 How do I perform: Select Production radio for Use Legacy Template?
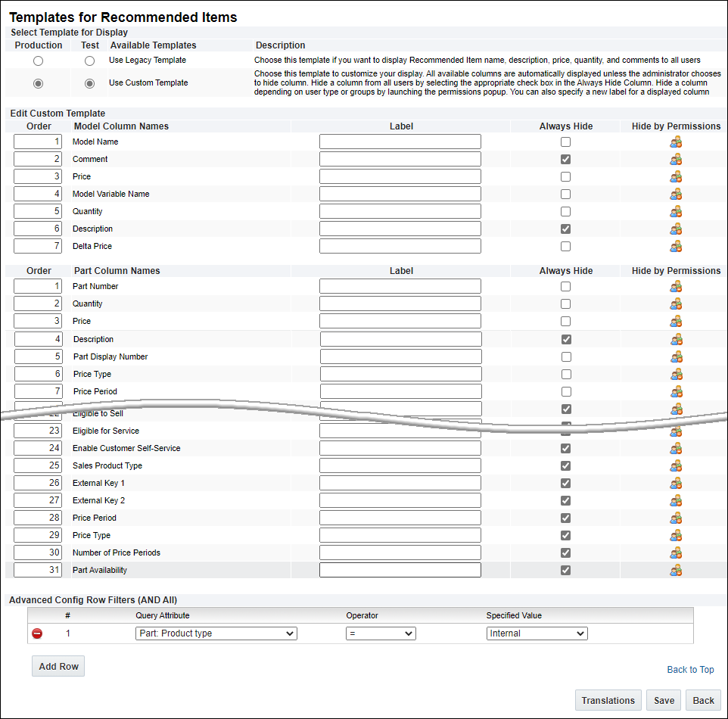[39, 61]
